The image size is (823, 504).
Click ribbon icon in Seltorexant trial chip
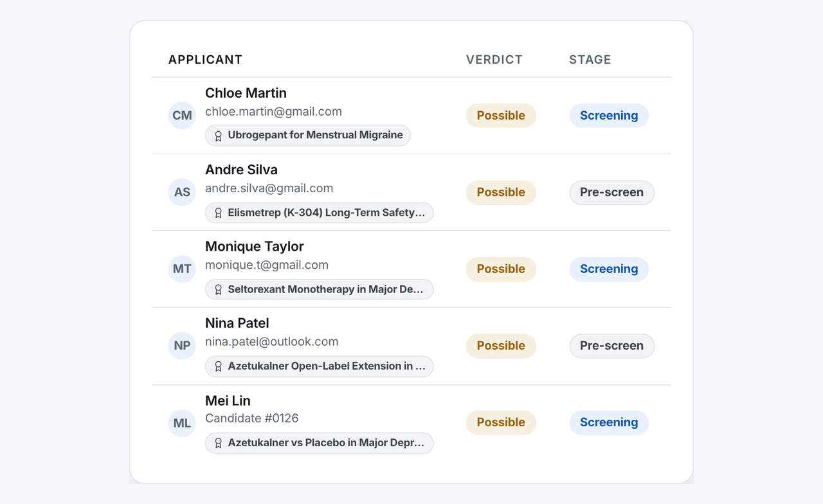[x=218, y=289]
